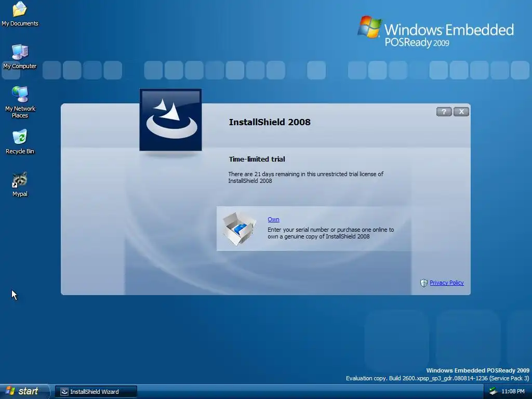Screen dimensions: 532x399
Task: Click the 11:08 PM clock
Action: click(x=513, y=391)
